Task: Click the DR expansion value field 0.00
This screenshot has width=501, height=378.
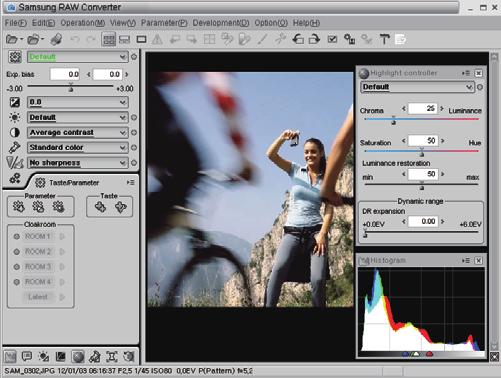Action: coord(423,221)
